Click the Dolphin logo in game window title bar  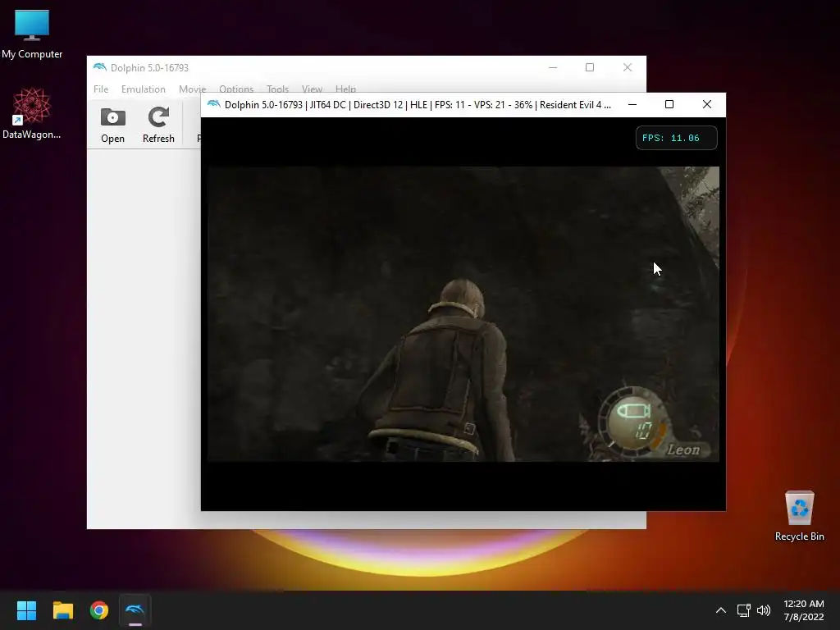point(214,104)
